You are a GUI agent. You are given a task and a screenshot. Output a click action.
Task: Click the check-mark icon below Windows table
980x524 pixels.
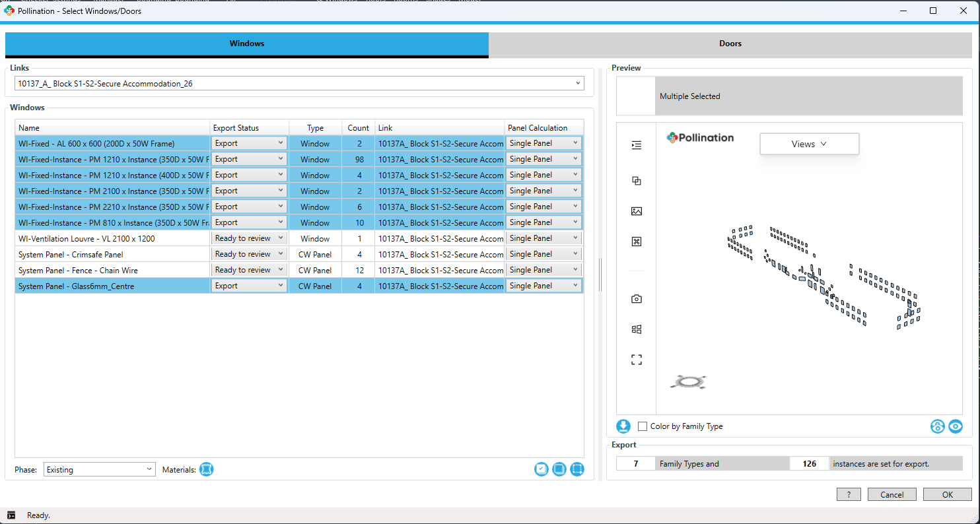[x=542, y=469]
